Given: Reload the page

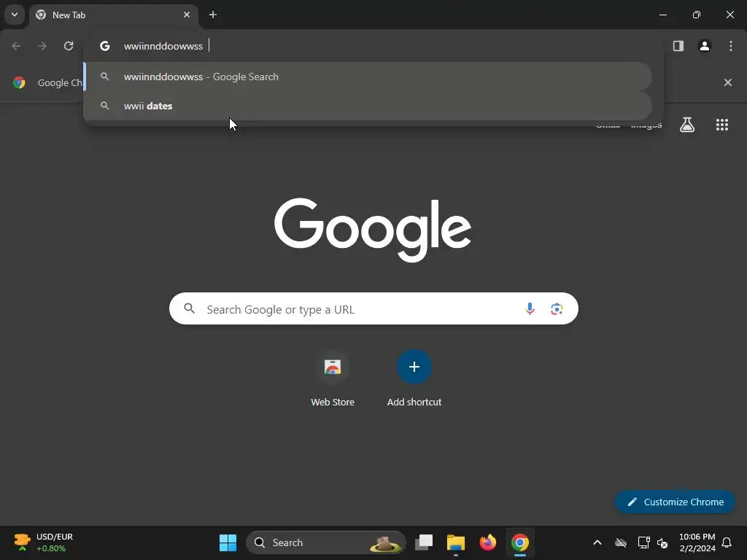Looking at the screenshot, I should (x=69, y=46).
